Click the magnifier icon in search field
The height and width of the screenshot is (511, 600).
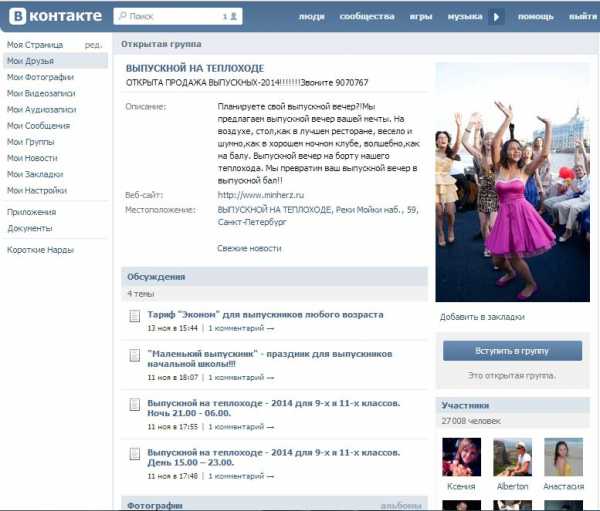point(122,16)
